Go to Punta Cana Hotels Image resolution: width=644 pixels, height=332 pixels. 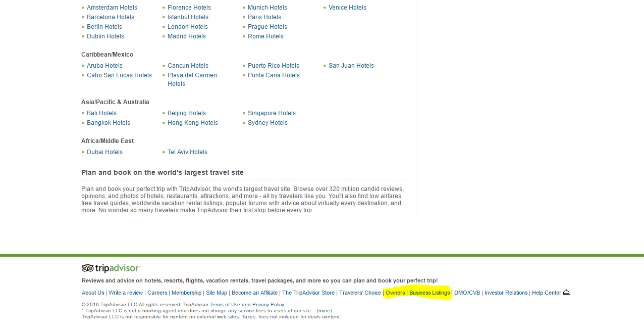(274, 75)
